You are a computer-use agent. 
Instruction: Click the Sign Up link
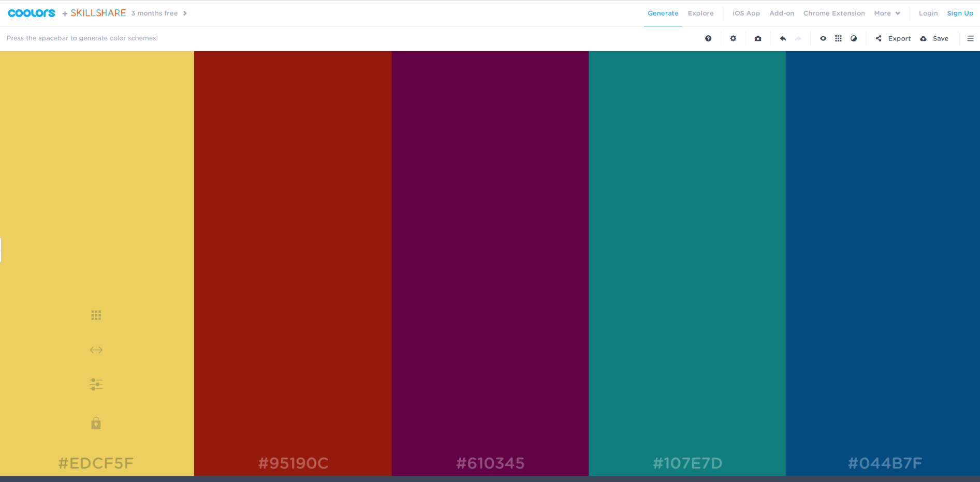960,13
